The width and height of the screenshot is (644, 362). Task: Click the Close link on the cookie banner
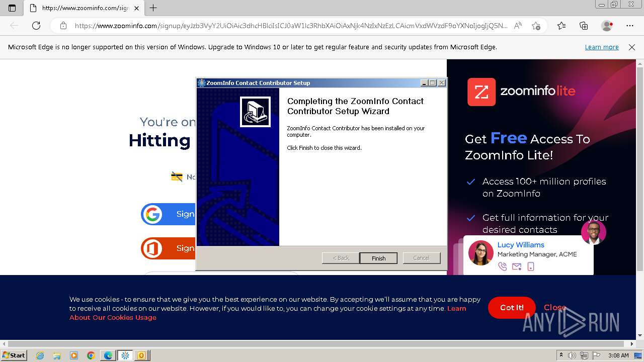(555, 307)
